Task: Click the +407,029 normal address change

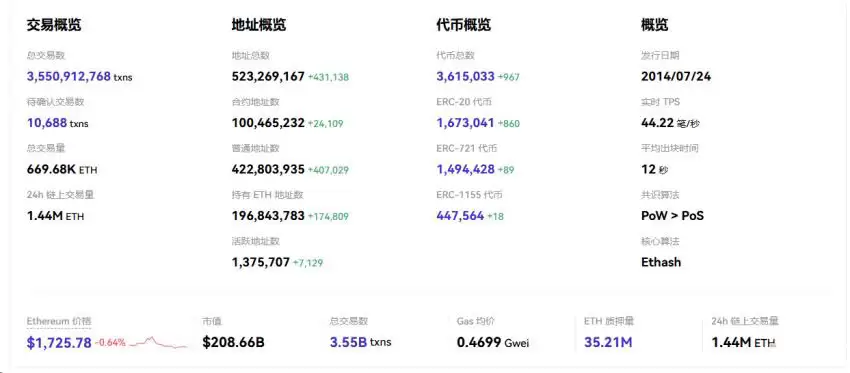Action: click(328, 171)
